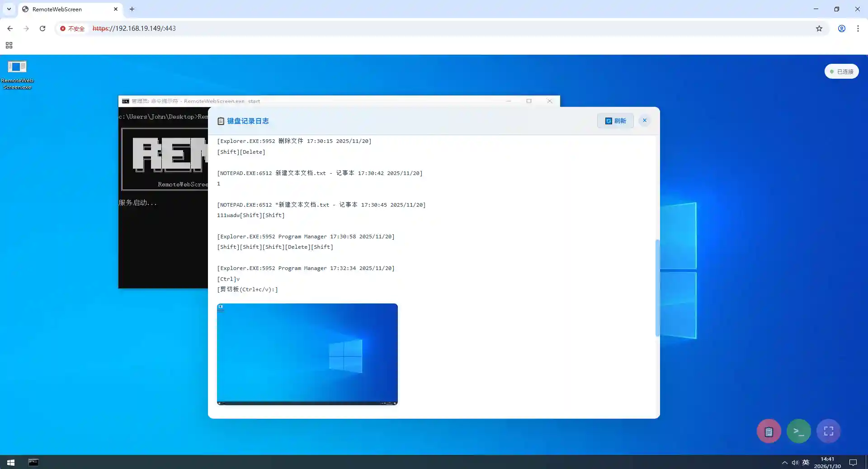This screenshot has width=868, height=469.
Task: Click the pink keylogger log floating button
Action: [x=769, y=431]
